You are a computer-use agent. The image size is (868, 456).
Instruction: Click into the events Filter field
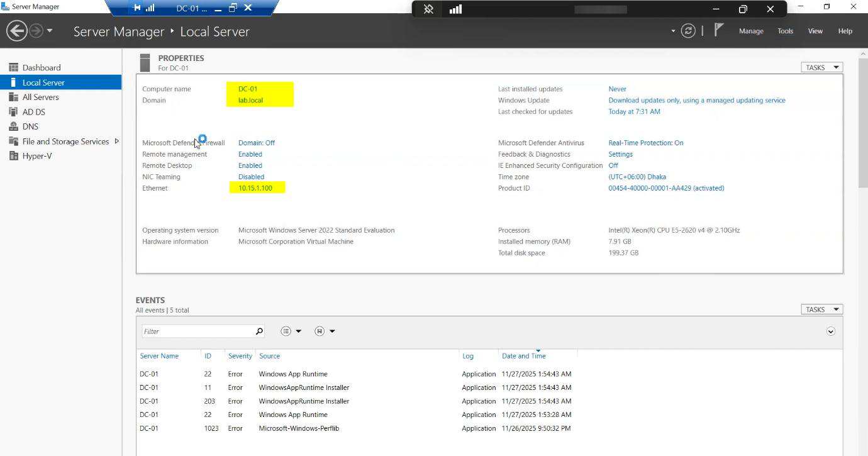(x=198, y=331)
